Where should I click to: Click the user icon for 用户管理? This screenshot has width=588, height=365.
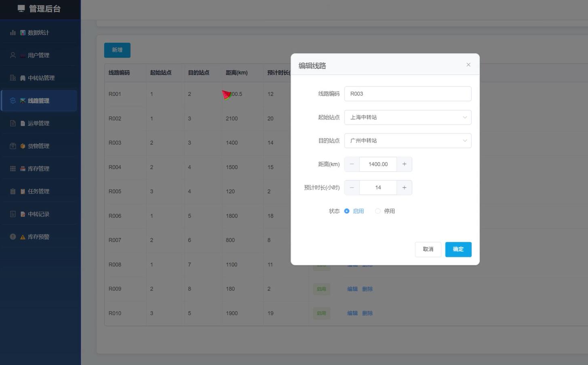pos(13,55)
